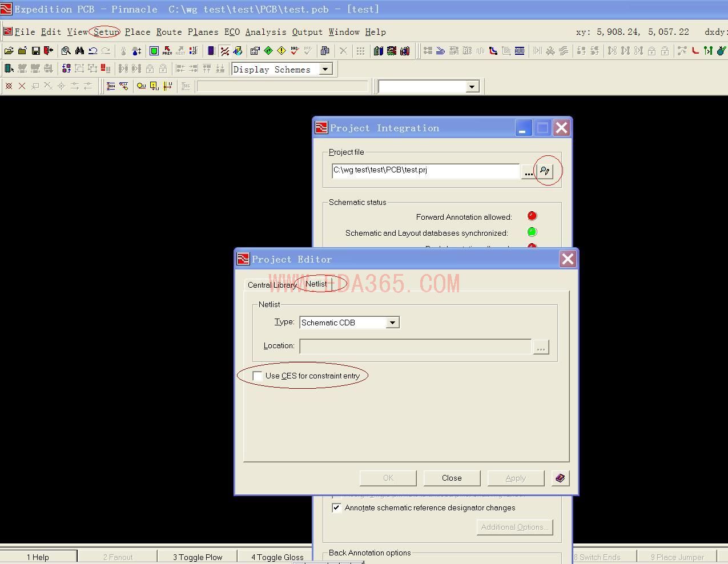This screenshot has width=728, height=564.
Task: Run the DRC check icon
Action: (x=295, y=51)
